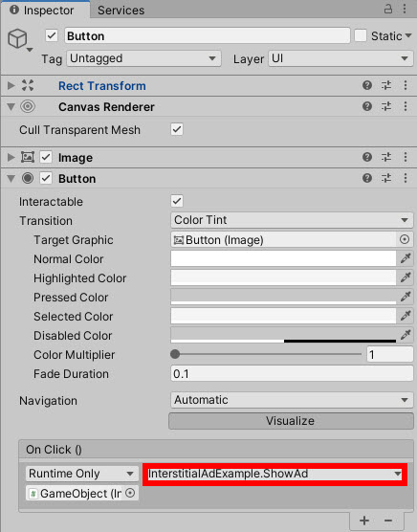This screenshot has height=532, width=417.
Task: Open Rect Transform help reference
Action: pyautogui.click(x=367, y=85)
